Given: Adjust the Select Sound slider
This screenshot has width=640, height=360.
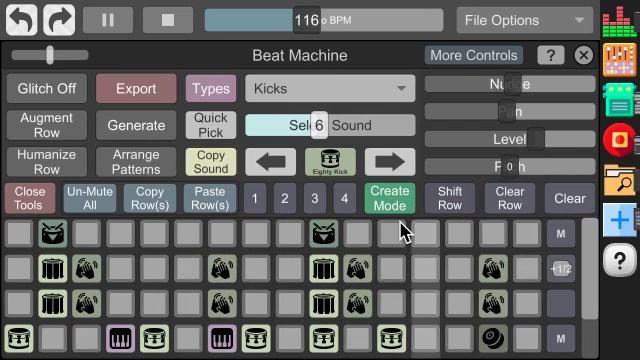Looking at the screenshot, I should click(x=330, y=125).
